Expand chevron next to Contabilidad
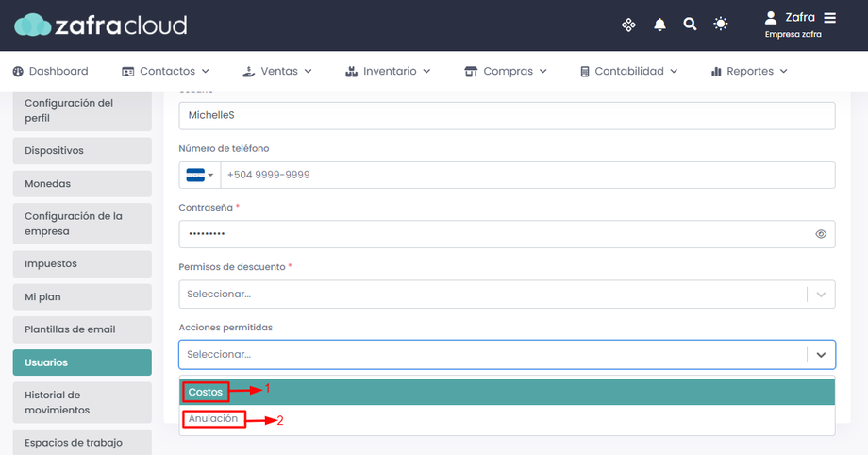868x455 pixels. point(674,72)
